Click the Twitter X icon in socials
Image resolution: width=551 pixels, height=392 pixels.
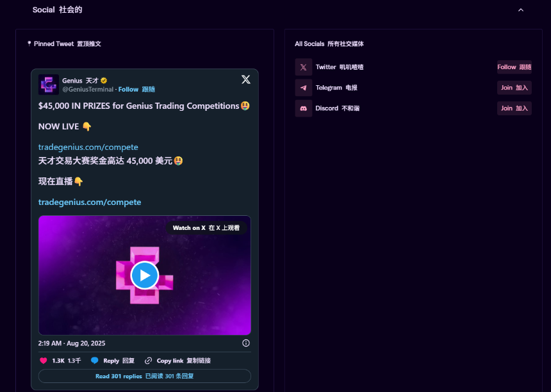(303, 67)
